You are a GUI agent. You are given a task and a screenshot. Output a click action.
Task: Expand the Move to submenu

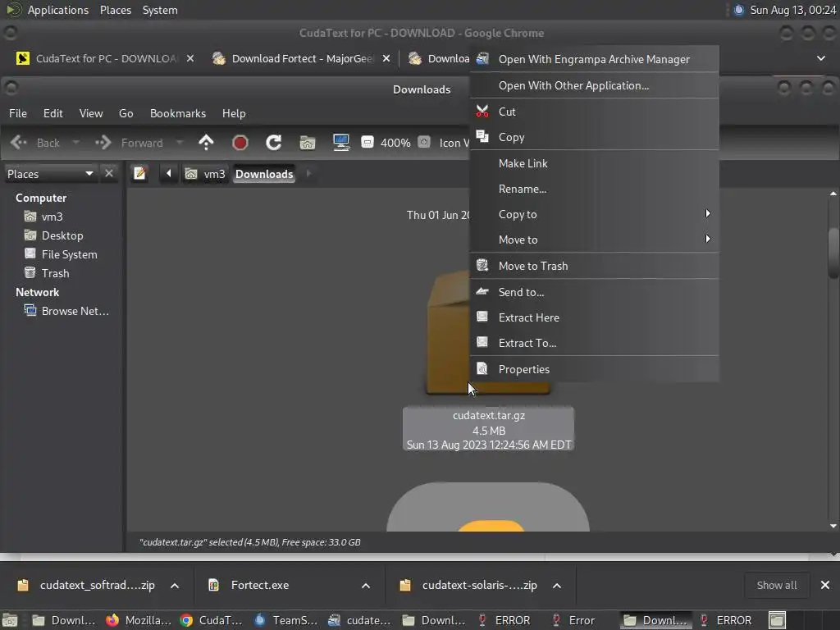click(x=594, y=240)
